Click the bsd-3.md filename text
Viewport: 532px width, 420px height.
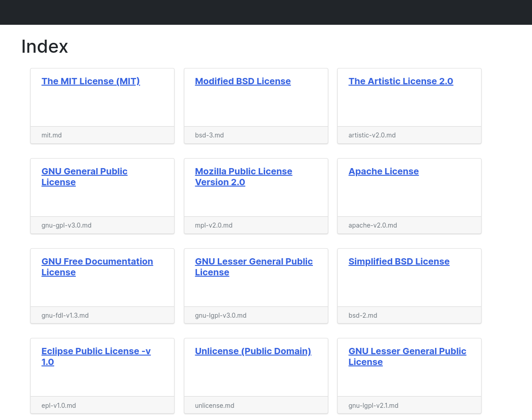[209, 135]
